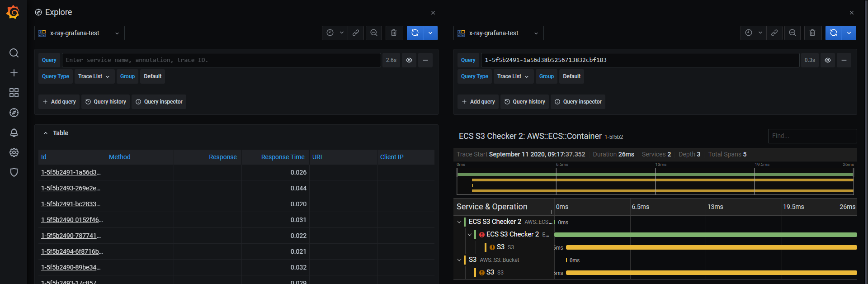The width and height of the screenshot is (868, 284).
Task: Toggle left query visibility eye icon
Action: click(409, 60)
